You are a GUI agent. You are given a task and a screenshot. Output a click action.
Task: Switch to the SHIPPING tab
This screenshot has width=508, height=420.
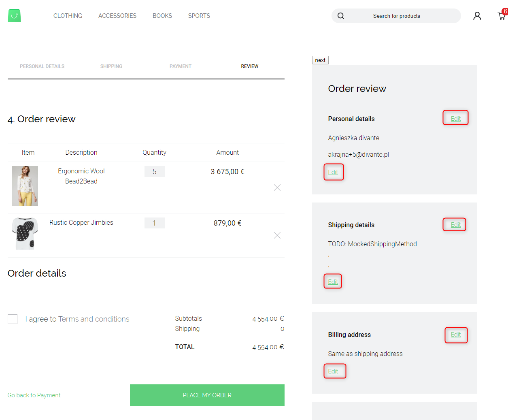pos(111,66)
